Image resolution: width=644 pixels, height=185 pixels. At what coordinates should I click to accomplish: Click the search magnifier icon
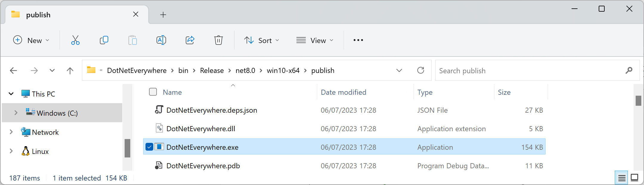[629, 71]
